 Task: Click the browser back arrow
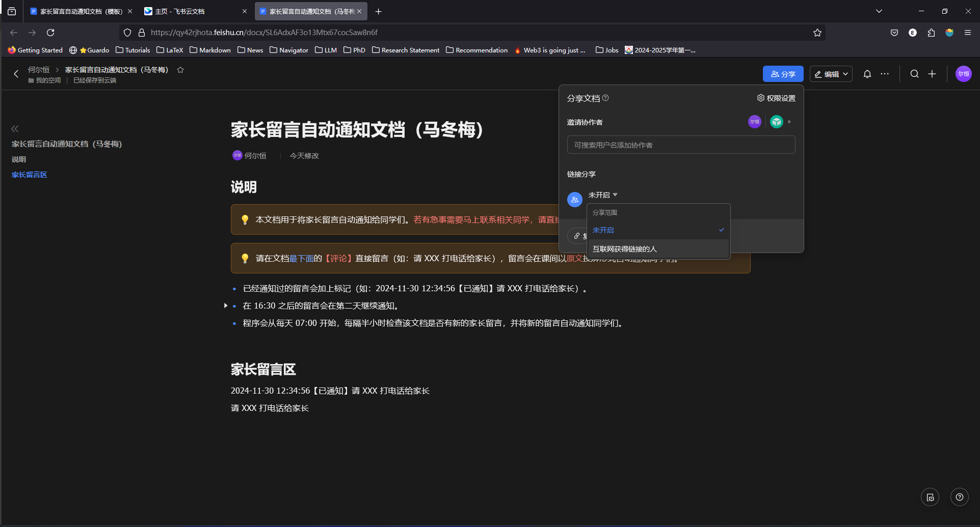[x=14, y=33]
